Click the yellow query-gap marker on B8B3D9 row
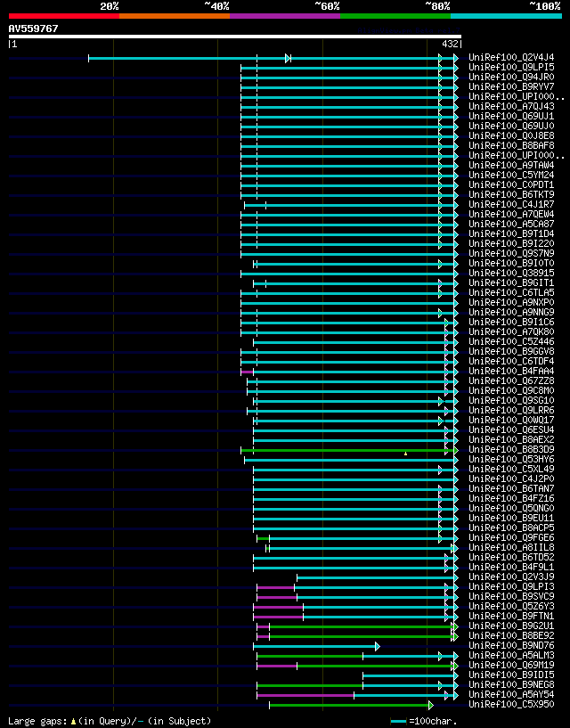The image size is (570, 728). click(406, 454)
